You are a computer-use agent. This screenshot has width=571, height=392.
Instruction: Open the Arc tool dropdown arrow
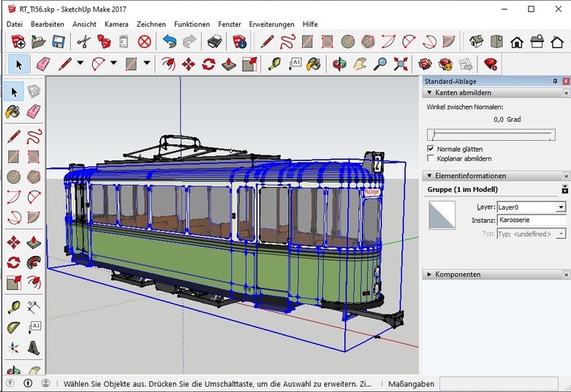pos(113,63)
